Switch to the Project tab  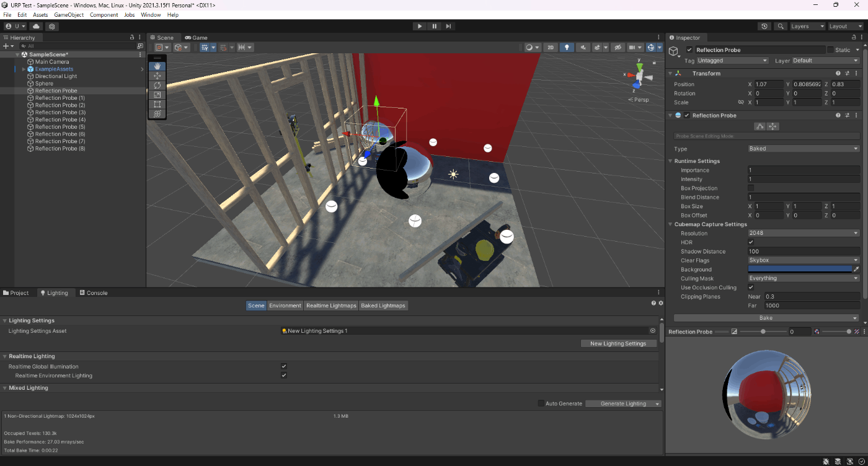[16, 292]
